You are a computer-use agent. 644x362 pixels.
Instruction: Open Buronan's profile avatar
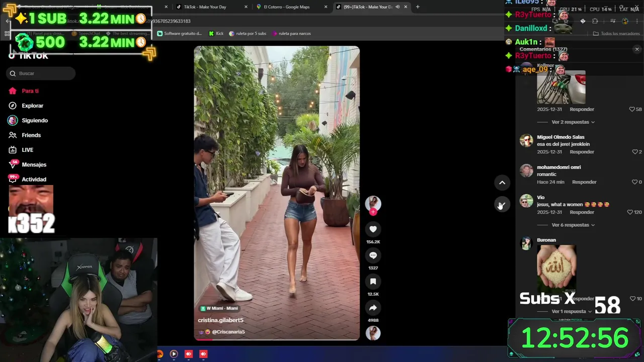[526, 243]
